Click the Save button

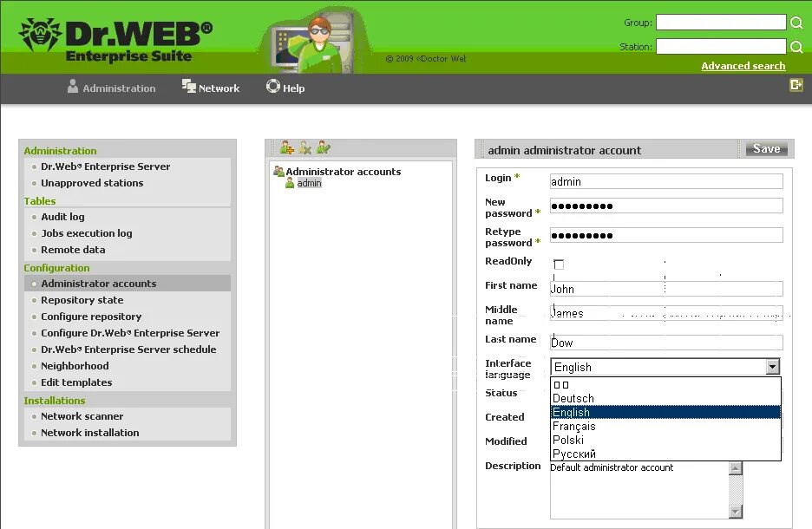766,148
